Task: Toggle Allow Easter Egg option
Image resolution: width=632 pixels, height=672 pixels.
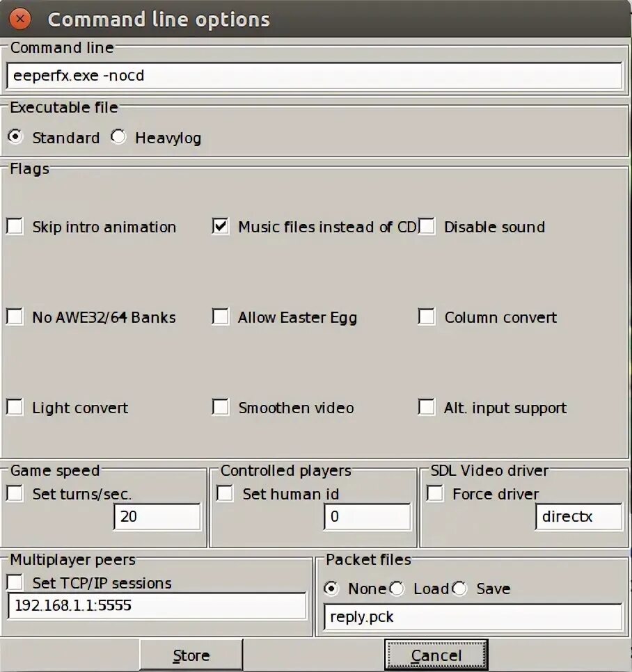Action: coord(221,317)
